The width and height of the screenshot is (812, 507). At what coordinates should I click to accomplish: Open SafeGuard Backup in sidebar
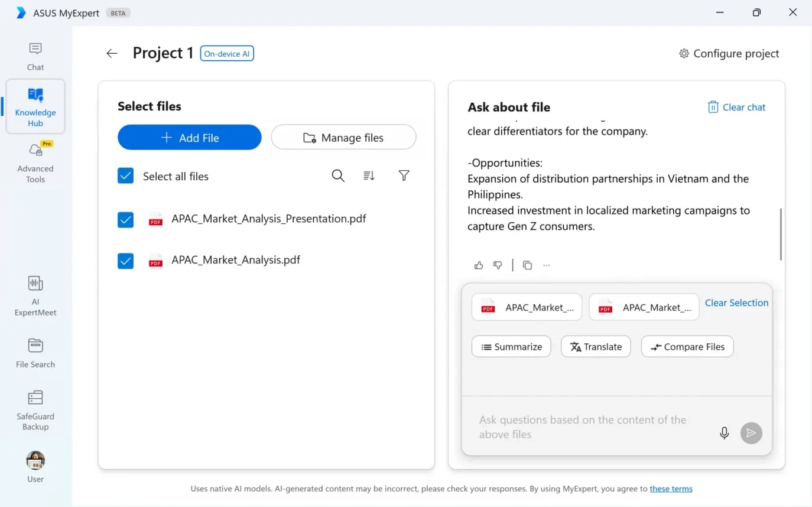35,409
